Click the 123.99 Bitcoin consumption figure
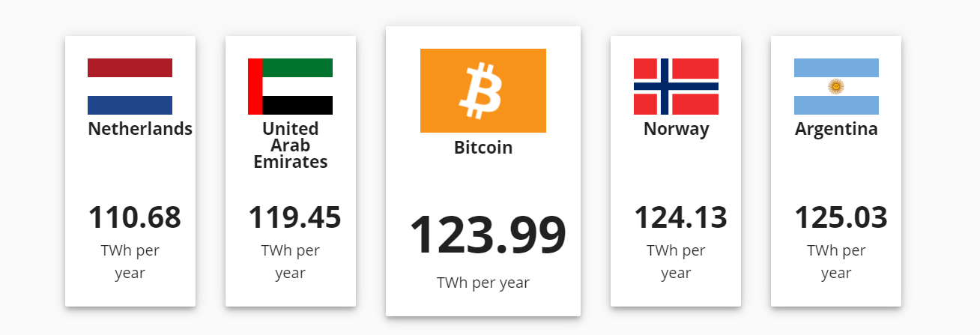 pyautogui.click(x=487, y=235)
